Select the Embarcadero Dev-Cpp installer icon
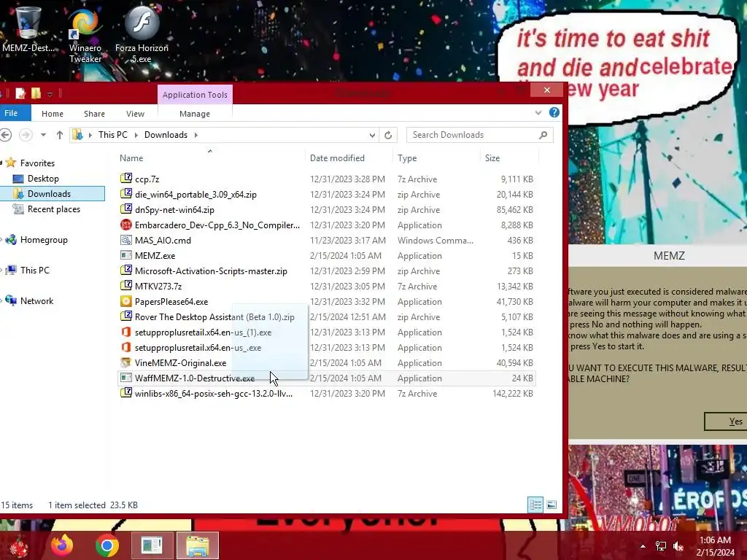The width and height of the screenshot is (747, 560). [125, 225]
